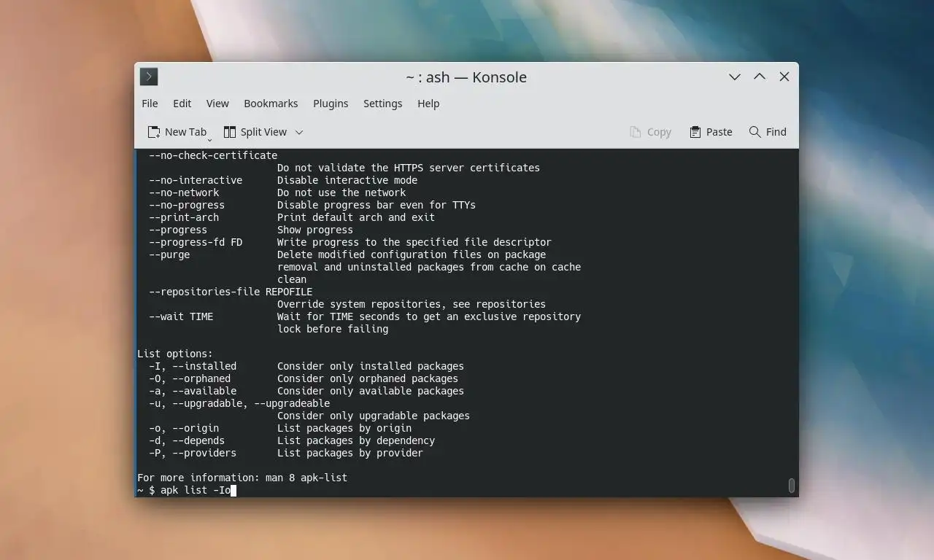
Task: Open the Find search bar
Action: point(768,132)
